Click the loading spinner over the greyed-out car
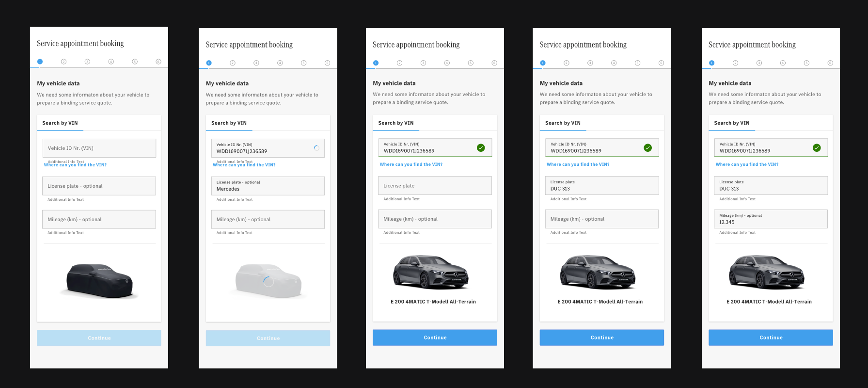This screenshot has width=868, height=388. point(268,281)
